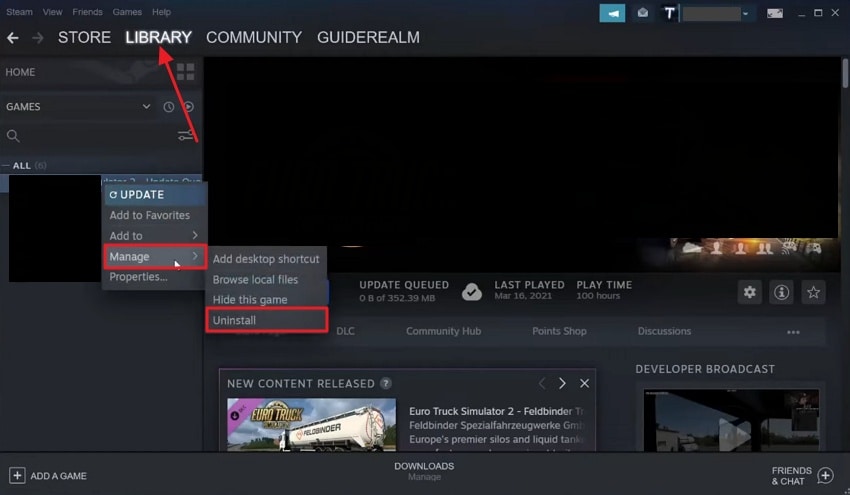850x495 pixels.
Task: Click the cloud sync status icon
Action: click(472, 292)
